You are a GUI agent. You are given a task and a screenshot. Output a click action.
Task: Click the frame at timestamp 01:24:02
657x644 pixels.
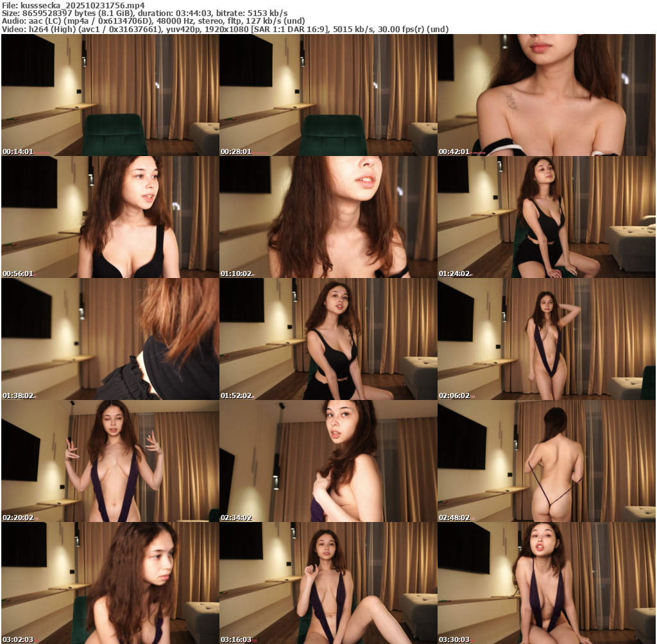click(546, 217)
